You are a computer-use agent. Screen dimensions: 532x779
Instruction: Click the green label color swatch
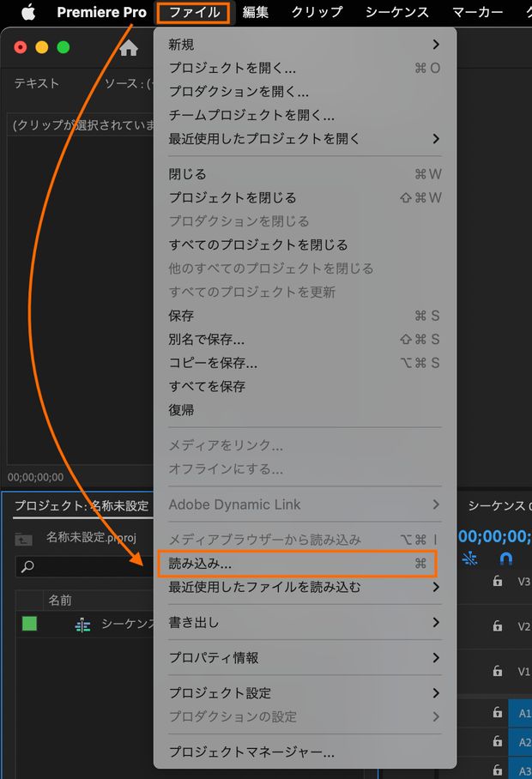(x=29, y=624)
